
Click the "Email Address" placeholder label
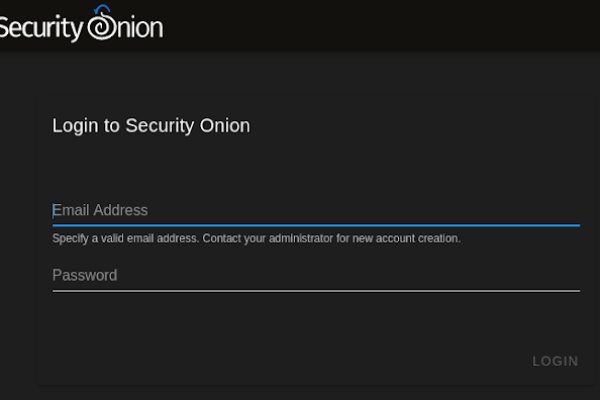(x=100, y=210)
